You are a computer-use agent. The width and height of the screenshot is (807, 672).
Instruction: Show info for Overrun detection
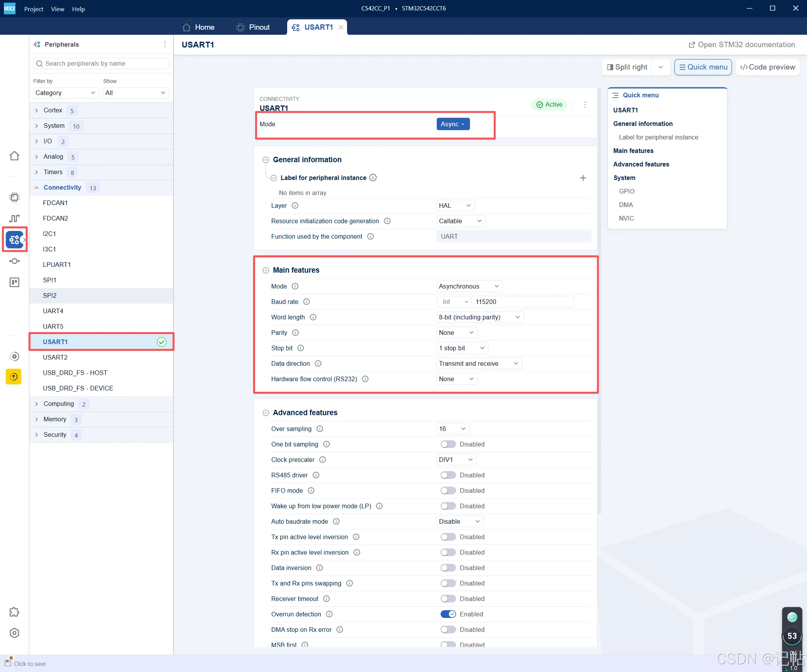pos(329,614)
